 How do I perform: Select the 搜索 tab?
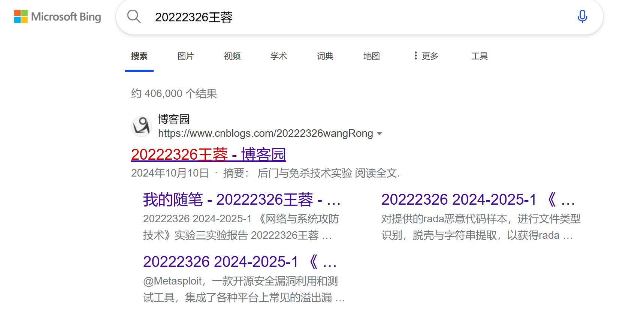coord(139,56)
